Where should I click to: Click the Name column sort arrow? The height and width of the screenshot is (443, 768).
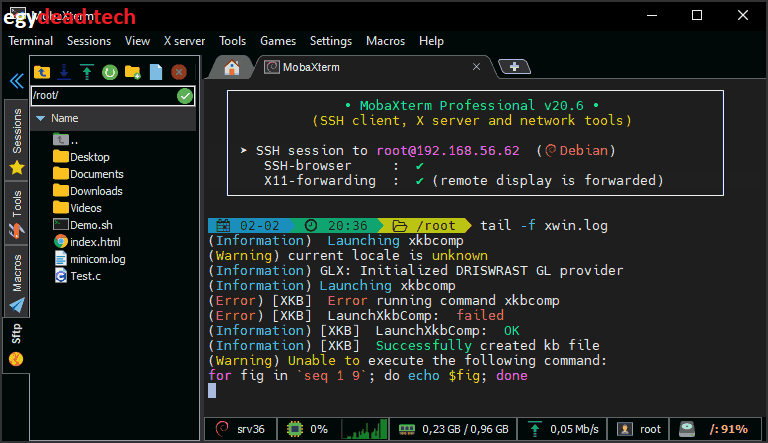tap(40, 118)
